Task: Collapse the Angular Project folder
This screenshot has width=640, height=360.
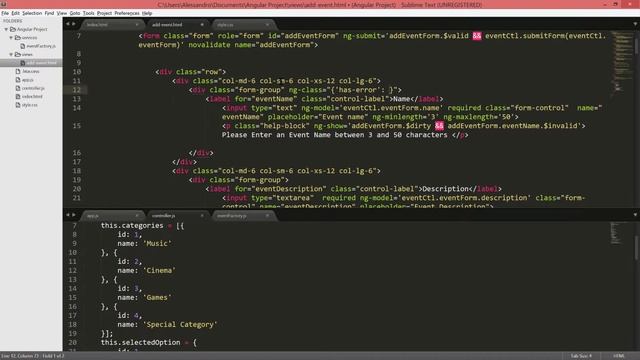Action: tap(6, 29)
